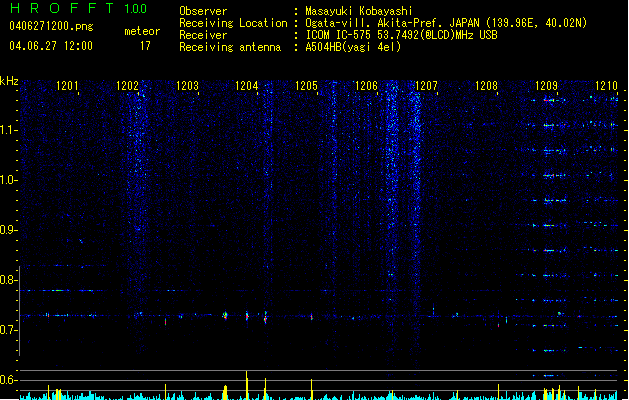Click the 1206 time marker

click(366, 86)
